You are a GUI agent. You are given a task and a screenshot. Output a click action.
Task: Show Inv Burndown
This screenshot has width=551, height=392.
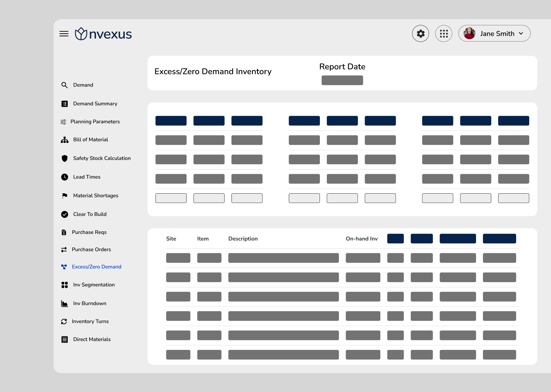tap(90, 304)
